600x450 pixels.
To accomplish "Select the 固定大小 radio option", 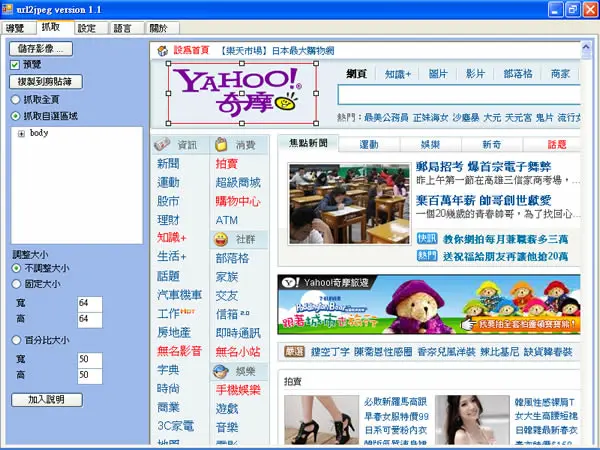I will [x=16, y=284].
